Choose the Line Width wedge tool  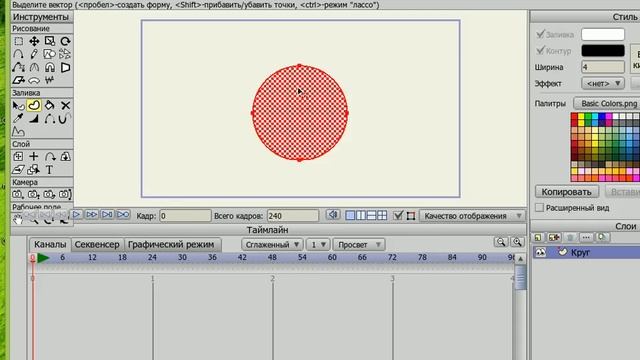pyautogui.click(x=34, y=118)
